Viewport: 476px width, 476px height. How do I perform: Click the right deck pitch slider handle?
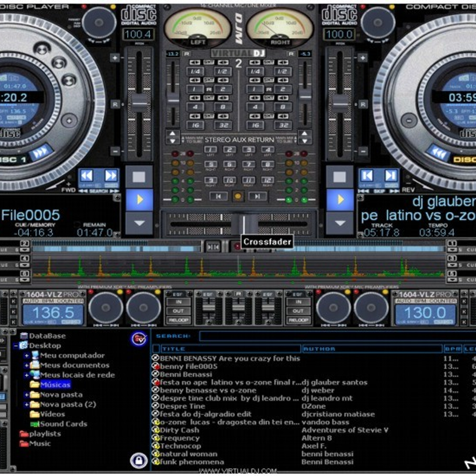[x=340, y=104]
